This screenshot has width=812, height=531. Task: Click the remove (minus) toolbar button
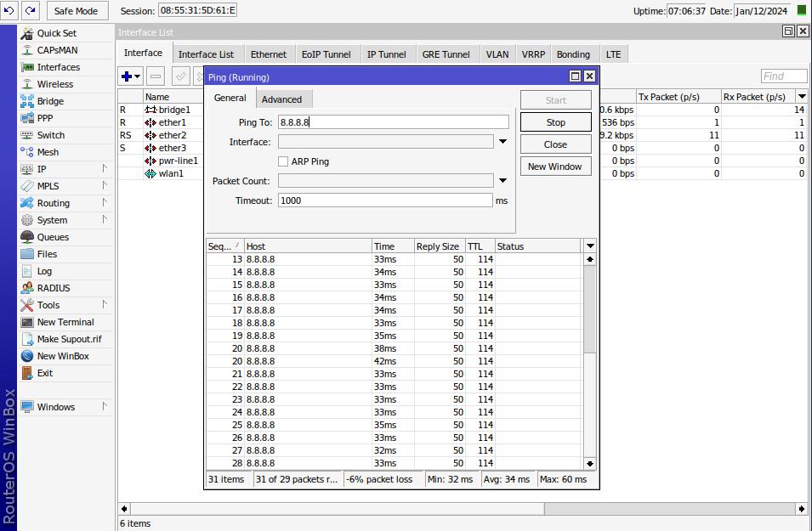(x=156, y=76)
